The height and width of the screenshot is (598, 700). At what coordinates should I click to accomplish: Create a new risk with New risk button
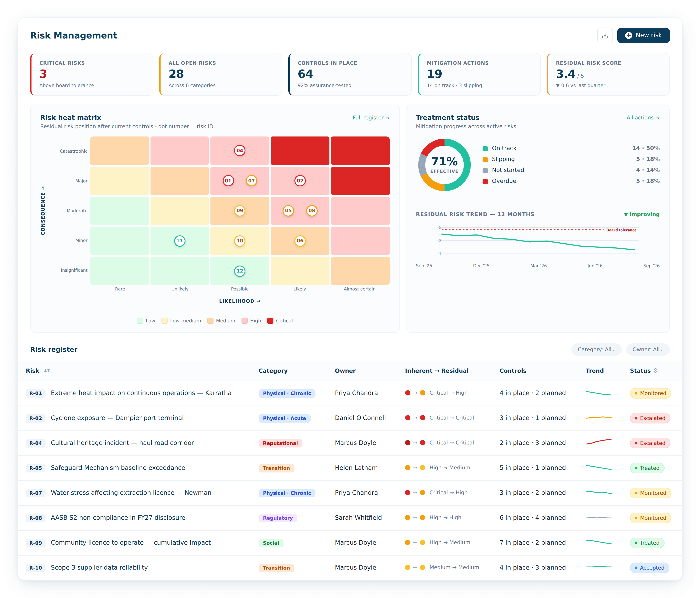point(643,35)
